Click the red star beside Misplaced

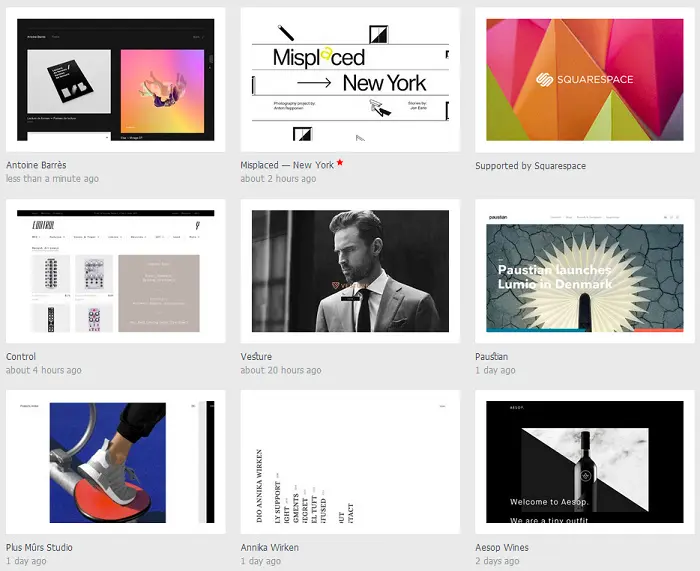[x=340, y=163]
